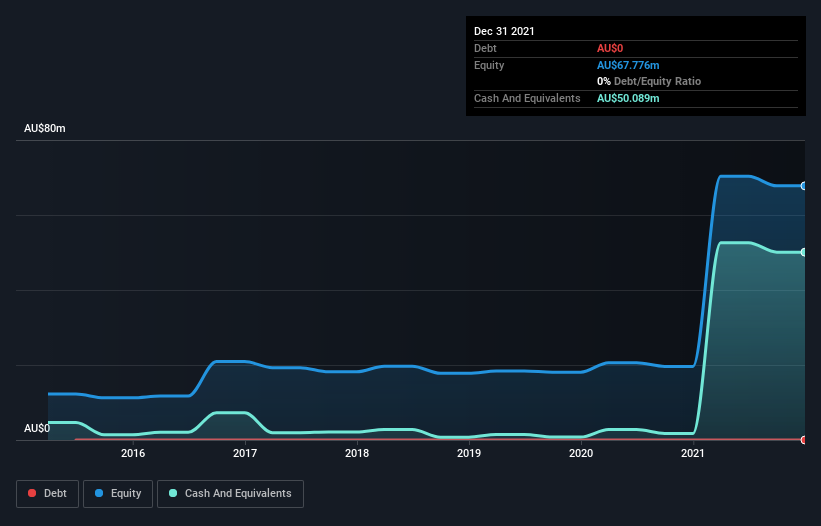The height and width of the screenshot is (526, 821).
Task: Select the 2018 x-axis label
Action: [357, 453]
